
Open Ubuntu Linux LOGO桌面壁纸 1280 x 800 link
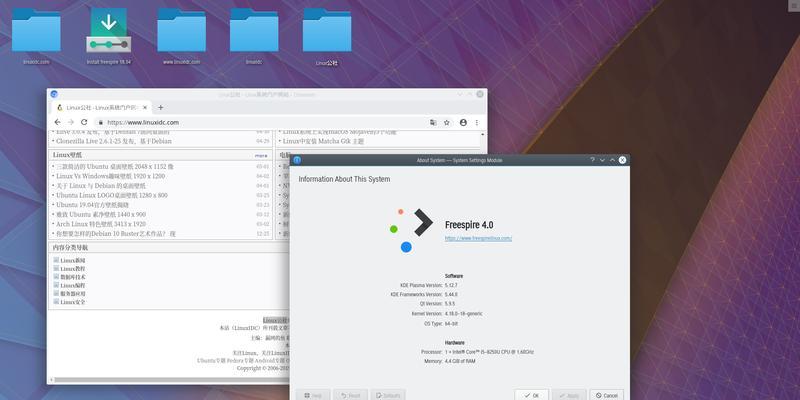(112, 195)
